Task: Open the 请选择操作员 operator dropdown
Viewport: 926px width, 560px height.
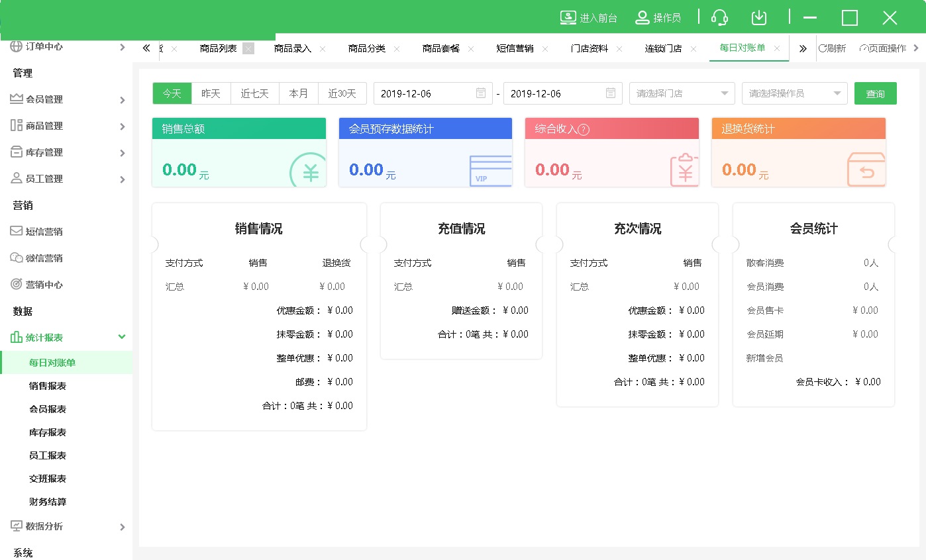Action: (x=795, y=93)
